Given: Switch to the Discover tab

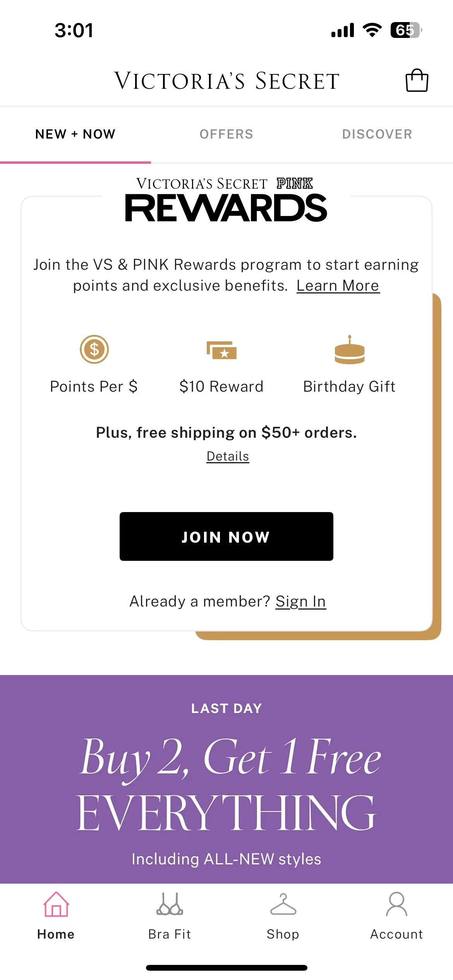Looking at the screenshot, I should point(377,134).
